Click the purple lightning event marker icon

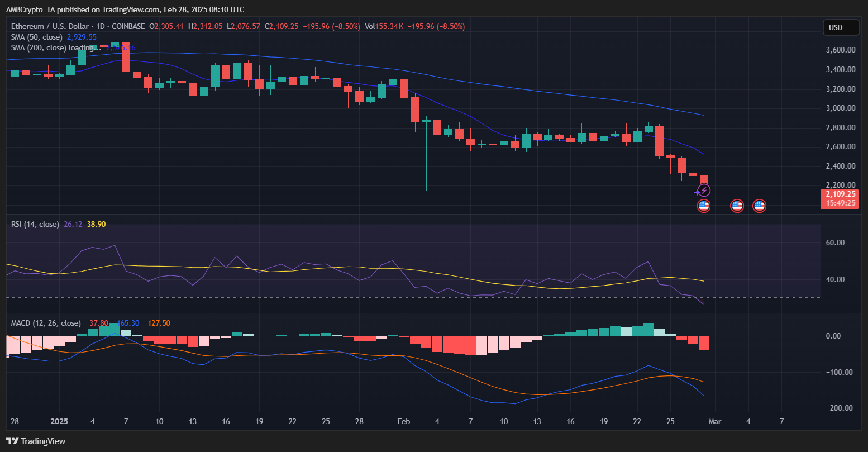pyautogui.click(x=703, y=191)
